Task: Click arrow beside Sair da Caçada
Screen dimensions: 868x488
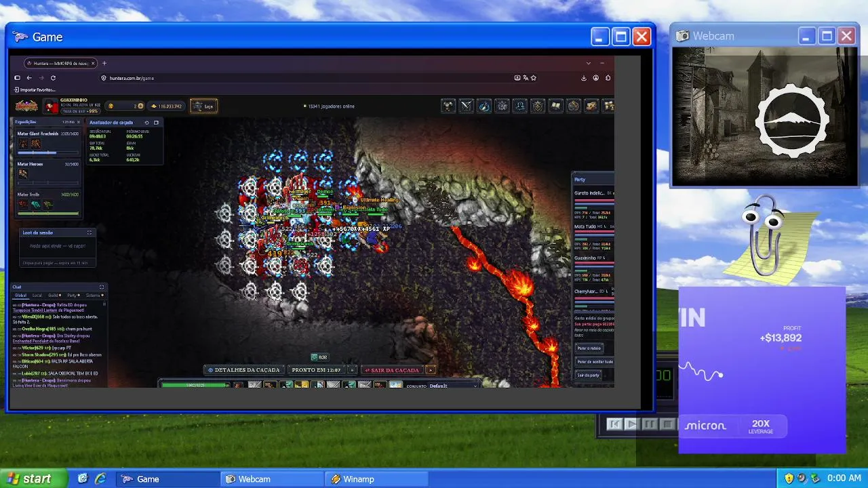Action: [x=431, y=370]
